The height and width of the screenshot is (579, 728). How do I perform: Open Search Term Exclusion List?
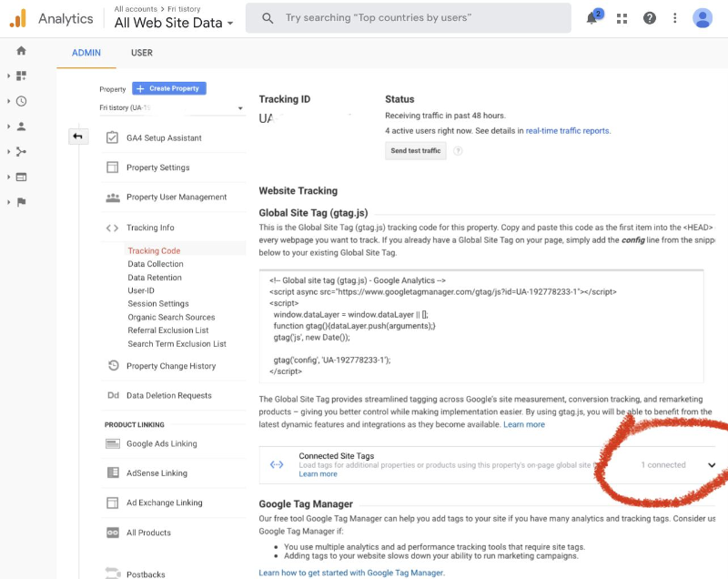[x=177, y=343]
